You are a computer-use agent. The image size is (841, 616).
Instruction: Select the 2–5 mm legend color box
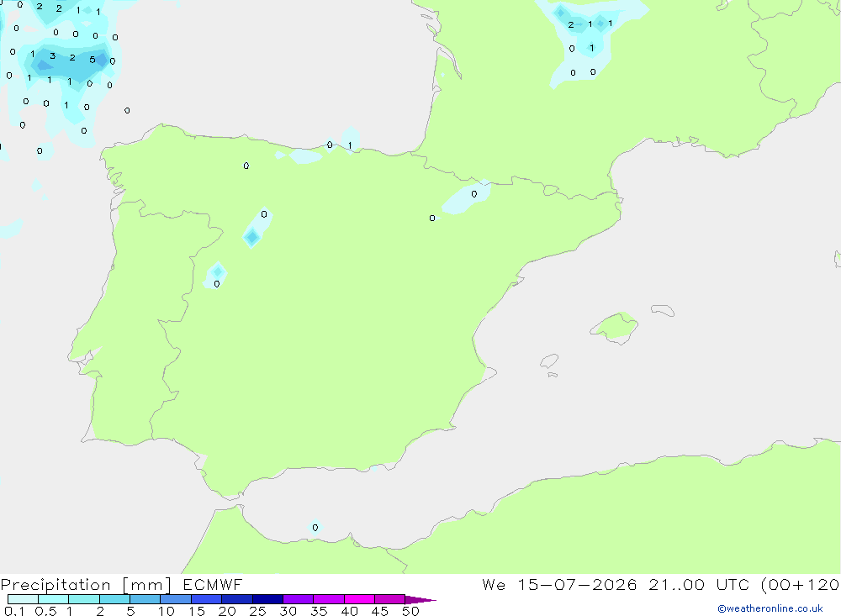(114, 599)
